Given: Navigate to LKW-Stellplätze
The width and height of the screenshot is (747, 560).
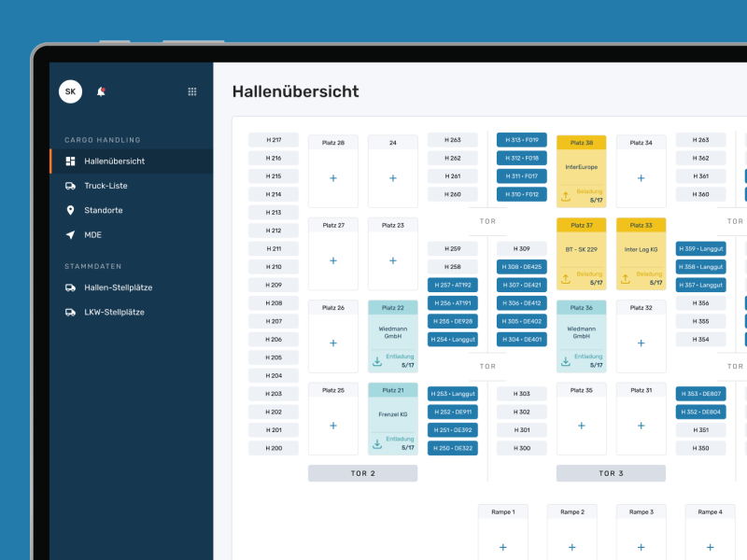Looking at the screenshot, I should tap(114, 312).
